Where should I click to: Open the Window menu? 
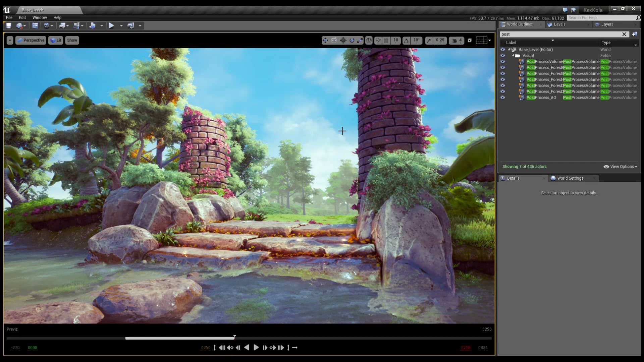pyautogui.click(x=40, y=17)
